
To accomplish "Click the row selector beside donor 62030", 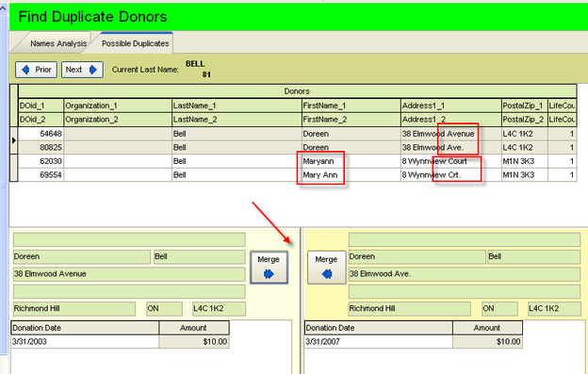I will (14, 168).
